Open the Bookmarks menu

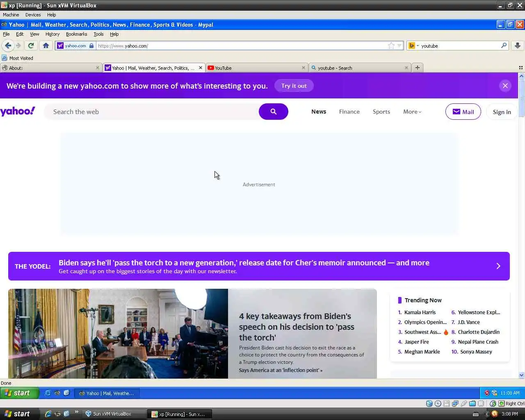tap(76, 34)
